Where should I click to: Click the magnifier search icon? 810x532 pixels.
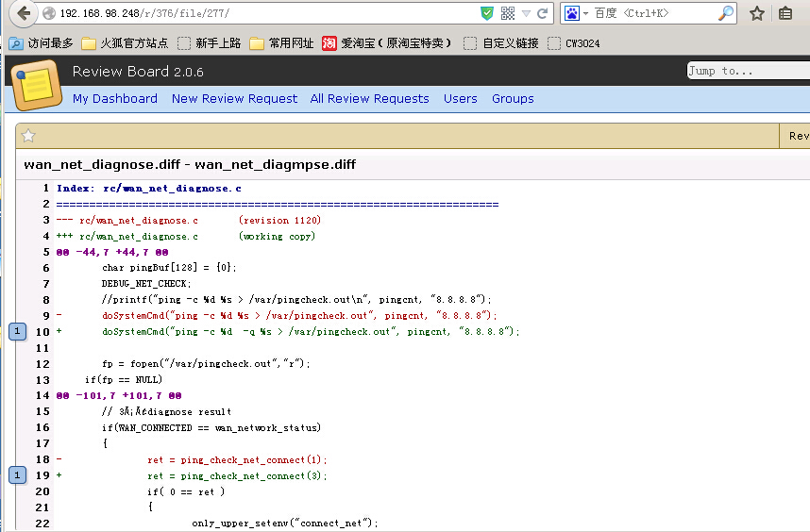pyautogui.click(x=726, y=13)
